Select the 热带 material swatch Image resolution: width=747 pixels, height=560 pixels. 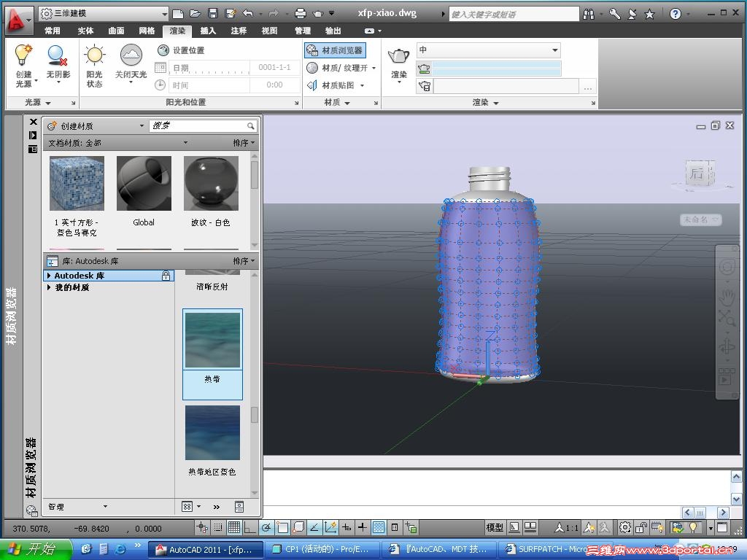point(212,340)
